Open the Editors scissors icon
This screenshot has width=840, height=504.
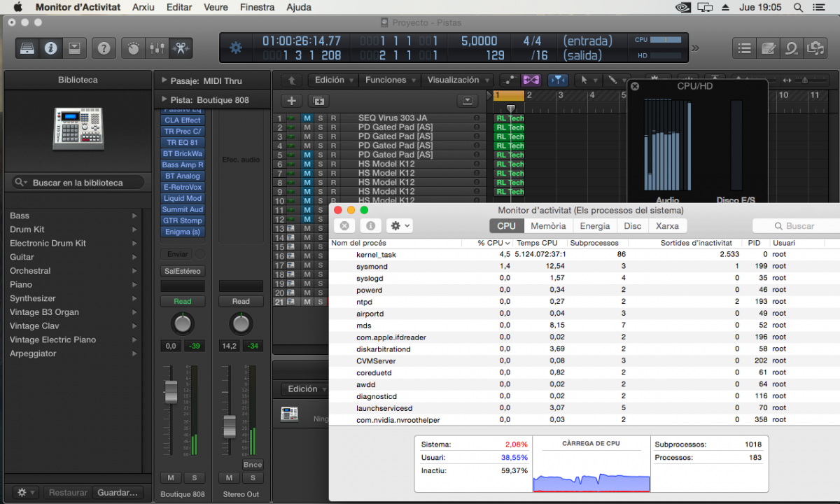[x=180, y=48]
